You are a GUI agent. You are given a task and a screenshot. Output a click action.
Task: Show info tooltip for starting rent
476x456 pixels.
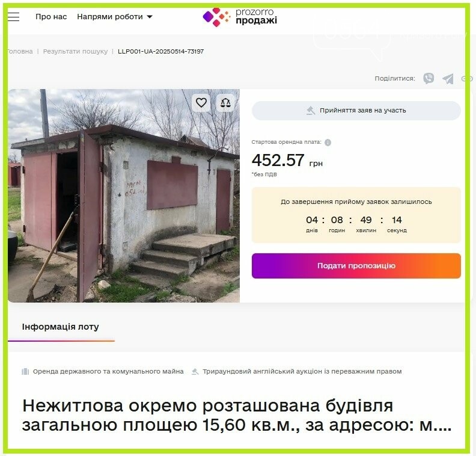coord(328,143)
